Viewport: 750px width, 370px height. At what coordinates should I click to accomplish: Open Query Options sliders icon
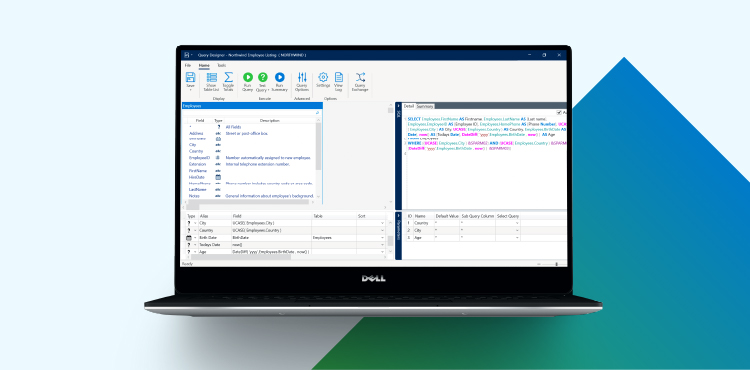click(302, 77)
